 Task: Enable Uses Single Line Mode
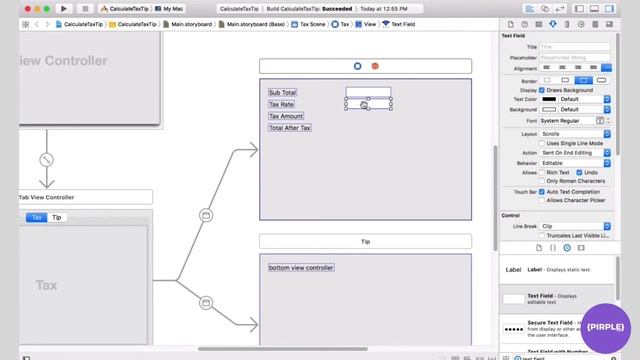[542, 143]
